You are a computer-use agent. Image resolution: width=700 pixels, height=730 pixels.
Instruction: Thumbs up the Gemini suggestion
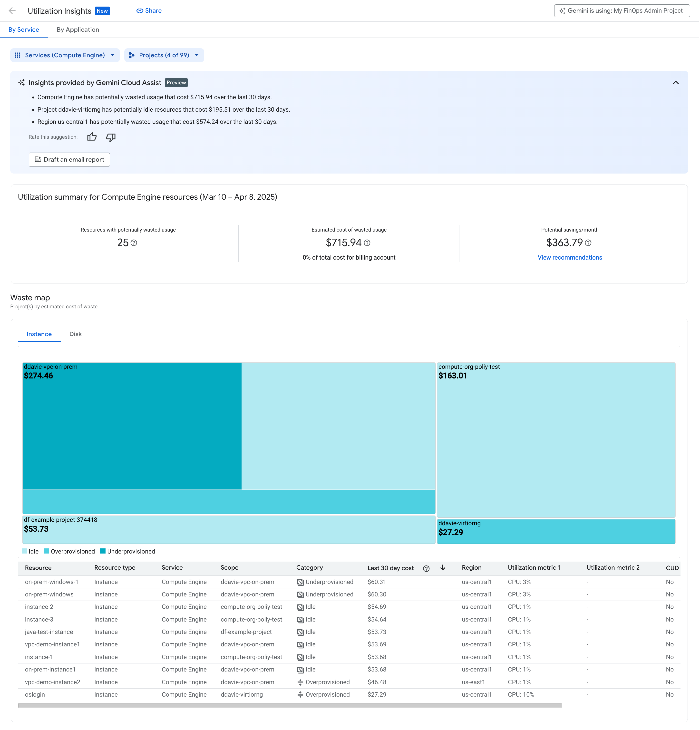coord(92,137)
